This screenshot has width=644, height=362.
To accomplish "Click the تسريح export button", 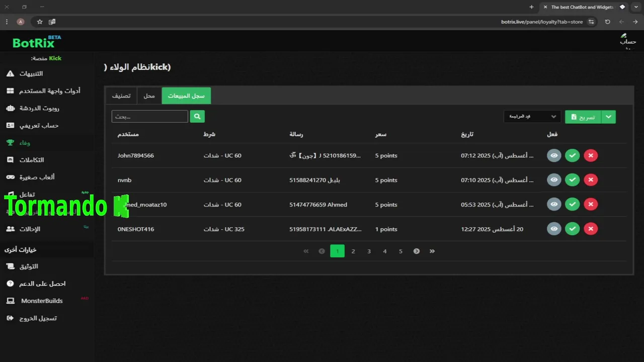I will [583, 117].
